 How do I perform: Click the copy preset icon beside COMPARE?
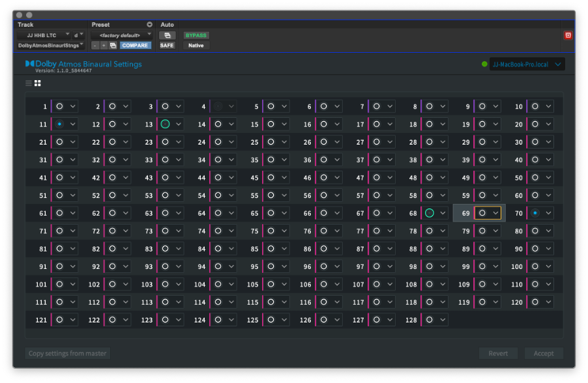pos(113,46)
